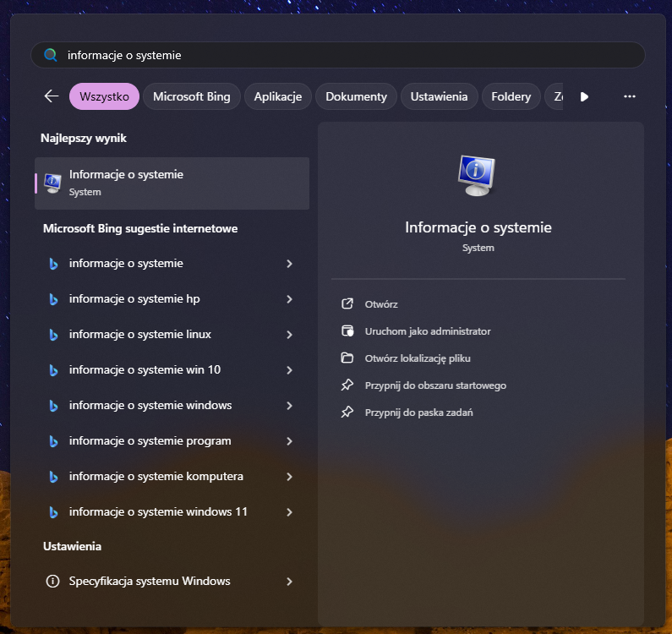Expand chevron for 'informacje o systemie komputera'
672x634 pixels.
point(289,477)
